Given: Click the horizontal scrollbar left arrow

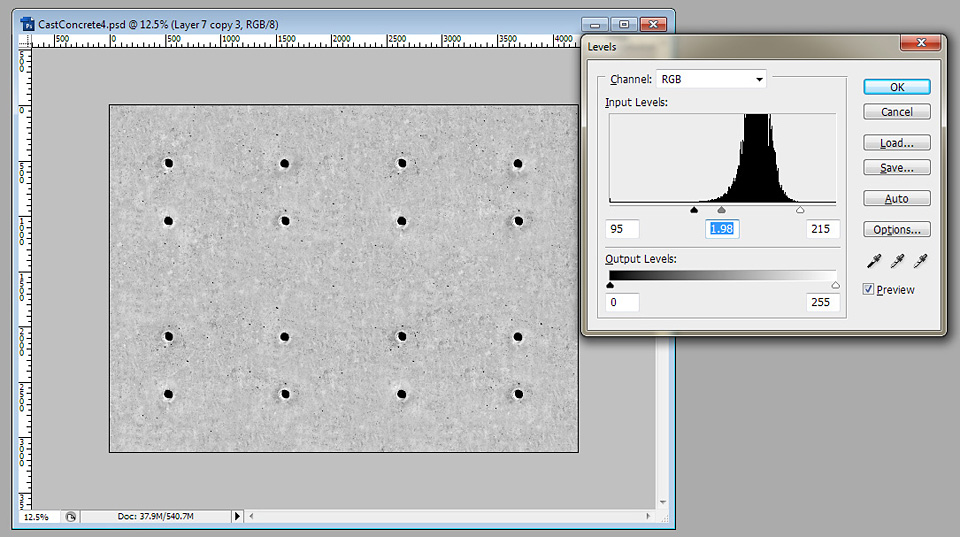Looking at the screenshot, I should pyautogui.click(x=253, y=516).
